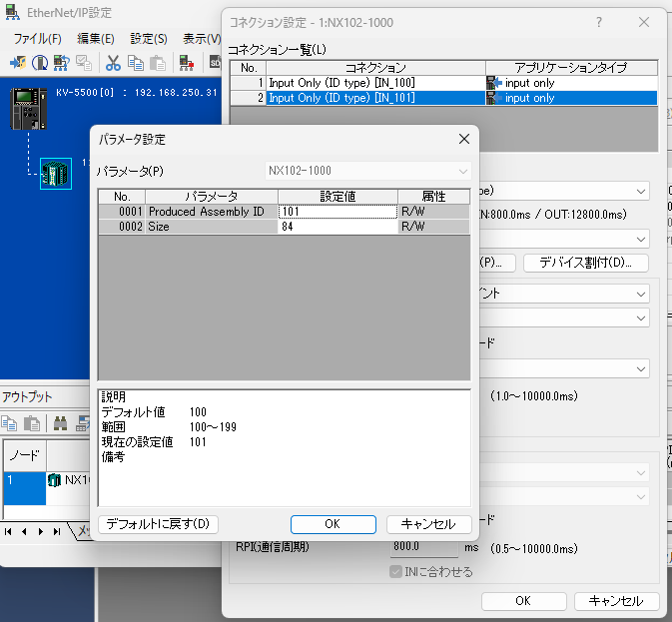Click the first toolbar icon with blue arrow
The image size is (672, 622).
[x=18, y=62]
